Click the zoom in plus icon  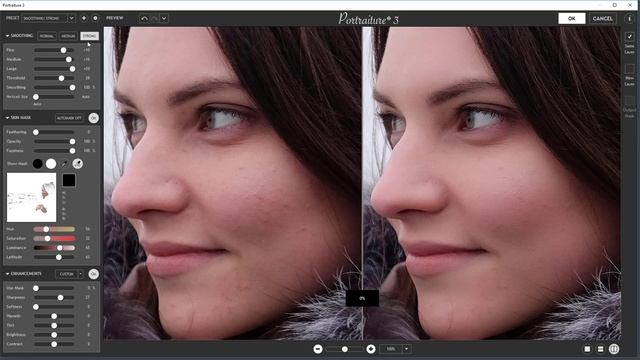[x=371, y=349]
